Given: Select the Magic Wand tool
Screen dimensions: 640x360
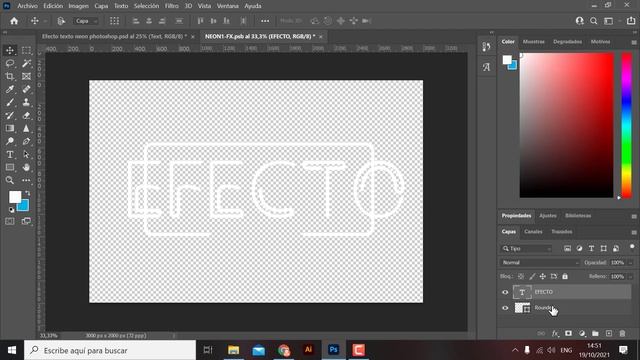Looking at the screenshot, I should pos(27,63).
